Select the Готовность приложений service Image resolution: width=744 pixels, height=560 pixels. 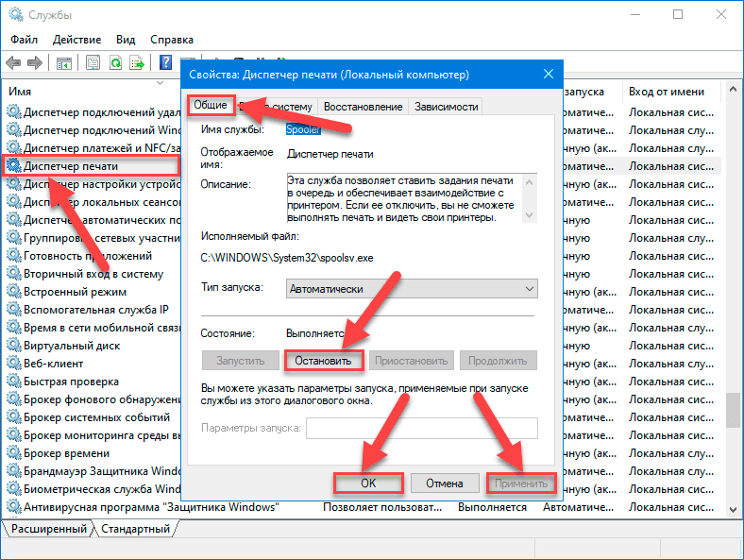tap(88, 256)
